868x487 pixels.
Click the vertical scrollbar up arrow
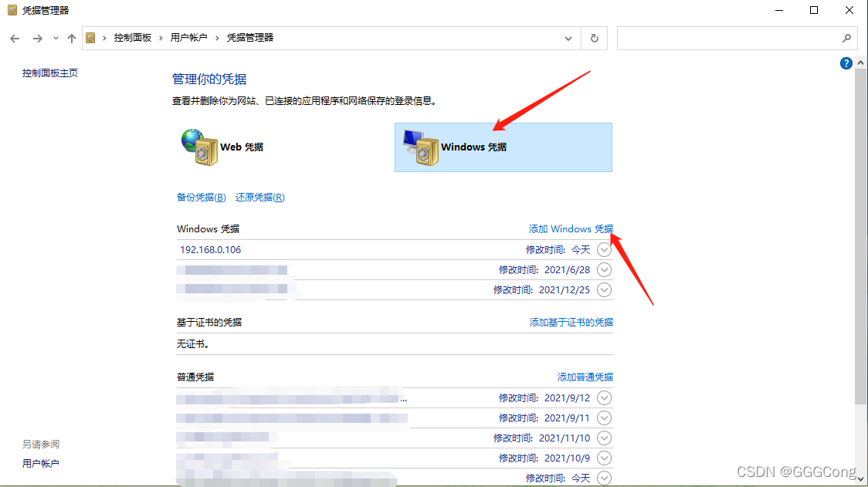point(860,63)
